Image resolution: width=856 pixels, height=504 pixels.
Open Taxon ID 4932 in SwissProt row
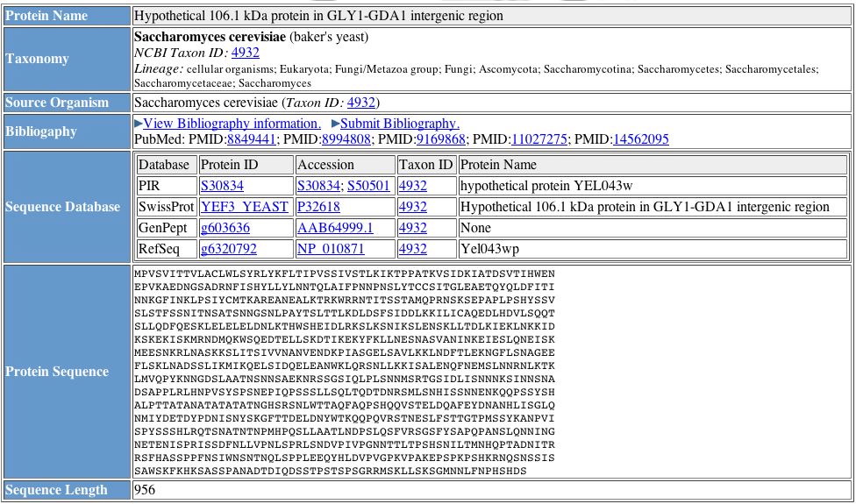(x=413, y=207)
